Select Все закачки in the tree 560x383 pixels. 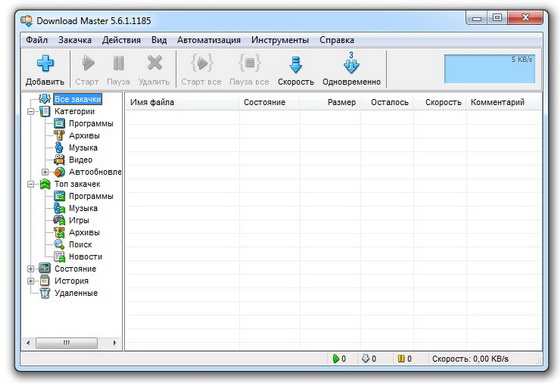pos(78,99)
